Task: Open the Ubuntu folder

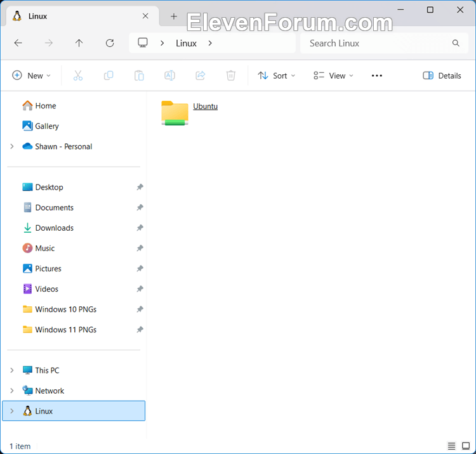Action: click(x=175, y=113)
